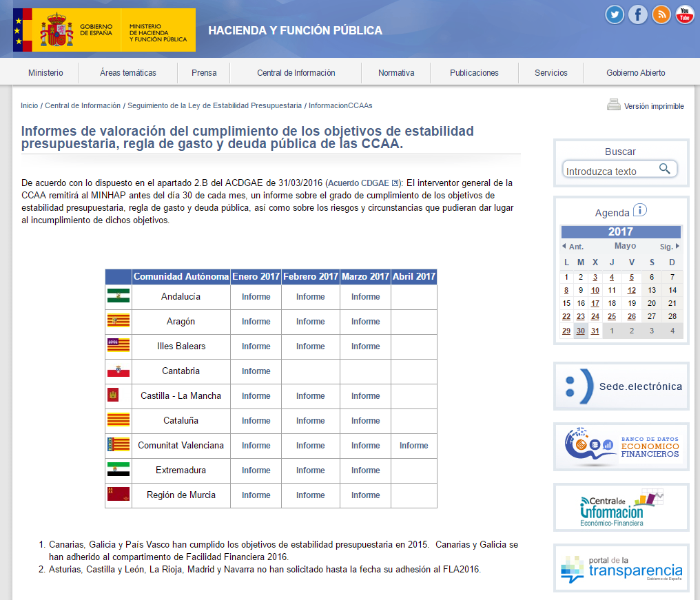Open the Ministerio menu
The width and height of the screenshot is (700, 600).
pos(45,73)
